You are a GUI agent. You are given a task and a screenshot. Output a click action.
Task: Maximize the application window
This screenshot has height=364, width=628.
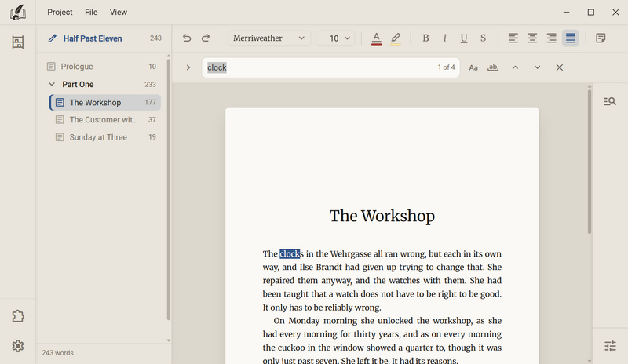(x=591, y=13)
